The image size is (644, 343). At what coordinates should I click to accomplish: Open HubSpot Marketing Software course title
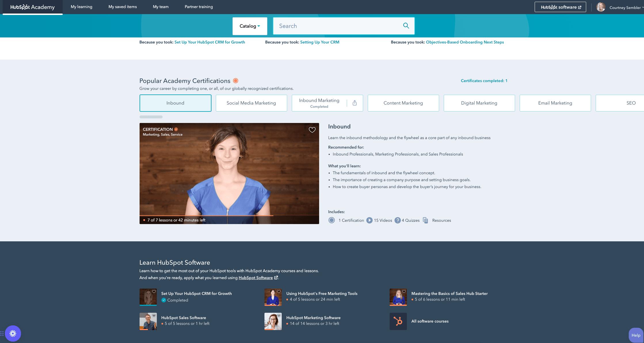(313, 318)
